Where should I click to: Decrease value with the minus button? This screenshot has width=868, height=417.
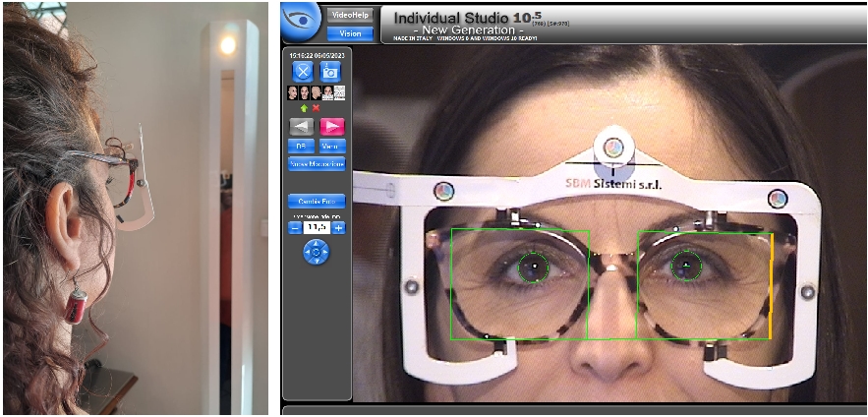click(295, 227)
